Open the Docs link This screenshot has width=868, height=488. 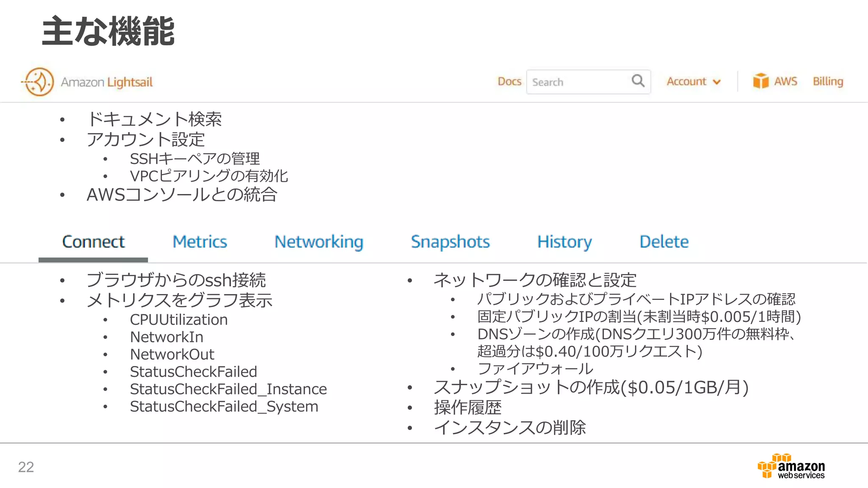click(x=509, y=81)
